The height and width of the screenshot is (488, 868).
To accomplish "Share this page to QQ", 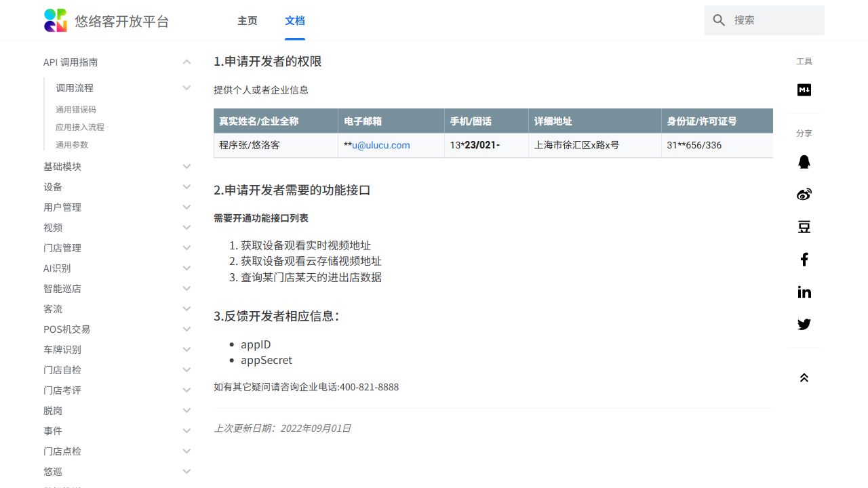I will pyautogui.click(x=804, y=162).
